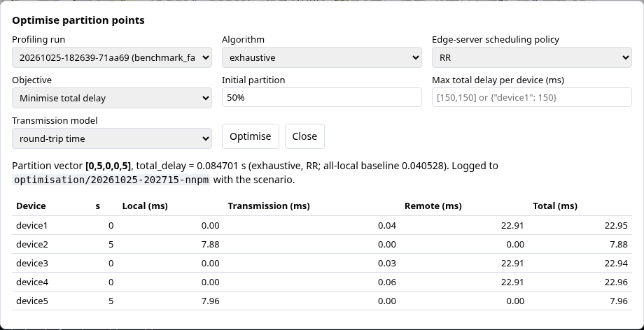Click the Local (ms) column header
Image resolution: width=644 pixels, height=330 pixels.
click(145, 206)
